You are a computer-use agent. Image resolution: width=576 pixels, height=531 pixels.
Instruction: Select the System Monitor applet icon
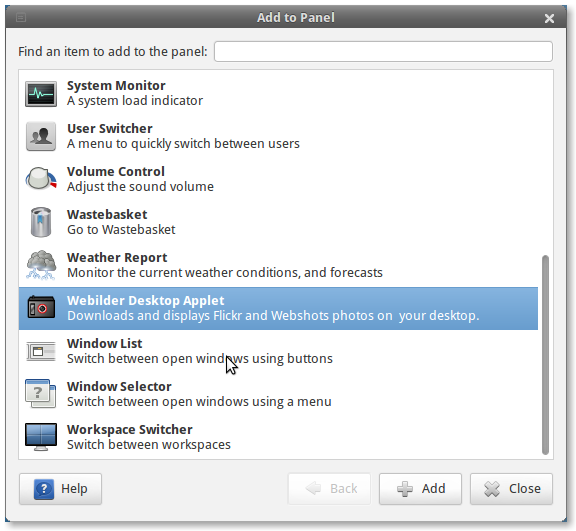point(41,94)
